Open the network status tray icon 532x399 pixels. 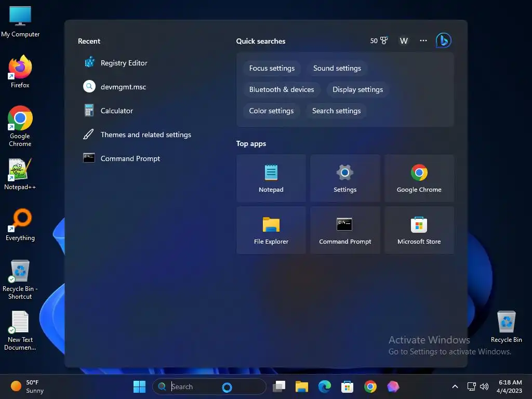[471, 387]
